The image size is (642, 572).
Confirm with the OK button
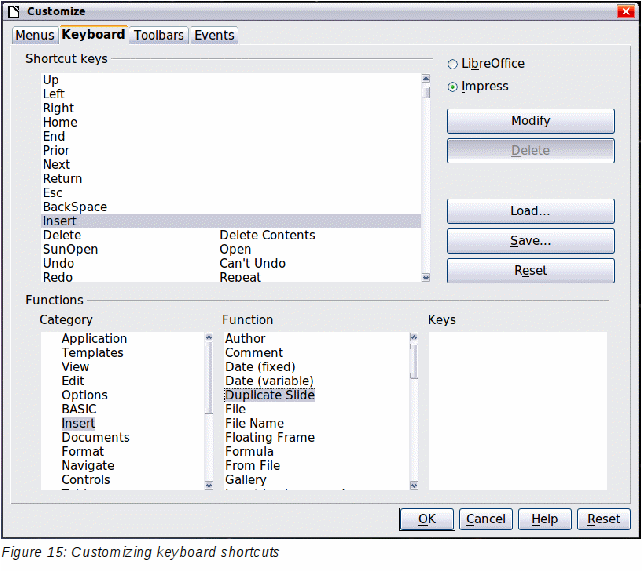(x=427, y=519)
